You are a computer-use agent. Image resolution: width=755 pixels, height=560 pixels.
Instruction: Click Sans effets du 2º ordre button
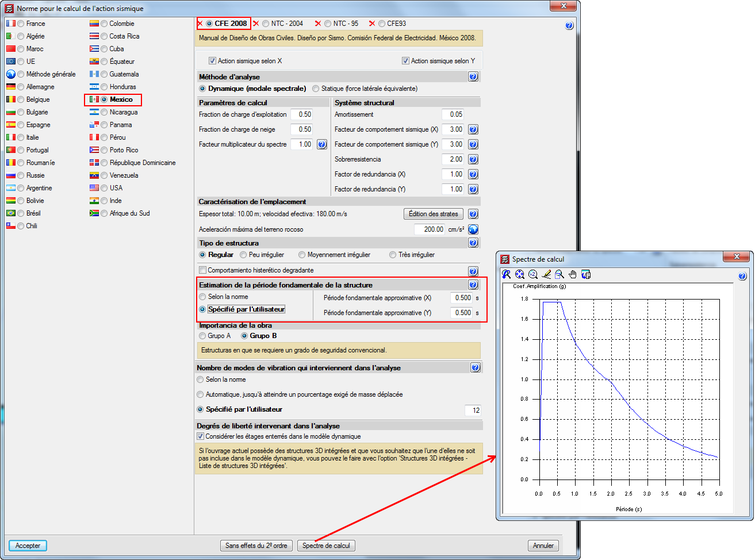[x=256, y=546]
